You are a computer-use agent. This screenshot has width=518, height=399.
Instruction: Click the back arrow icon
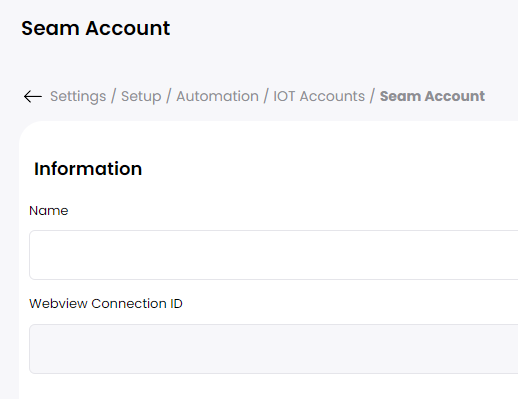(33, 97)
